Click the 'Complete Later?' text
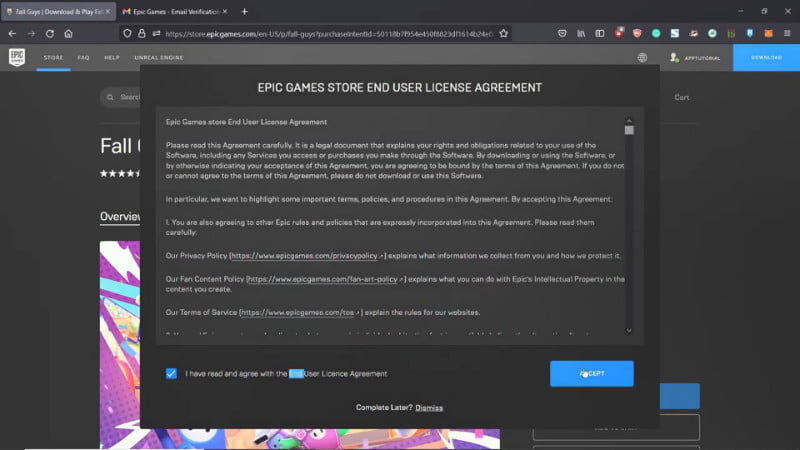This screenshot has height=450, width=800. point(384,407)
